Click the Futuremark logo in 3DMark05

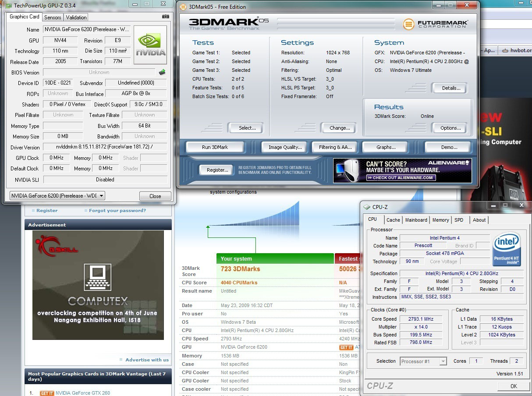coord(435,24)
